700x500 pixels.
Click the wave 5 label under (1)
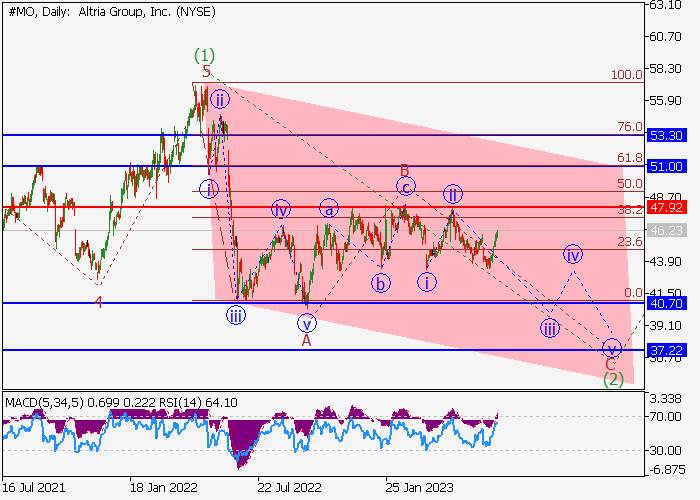(x=206, y=71)
